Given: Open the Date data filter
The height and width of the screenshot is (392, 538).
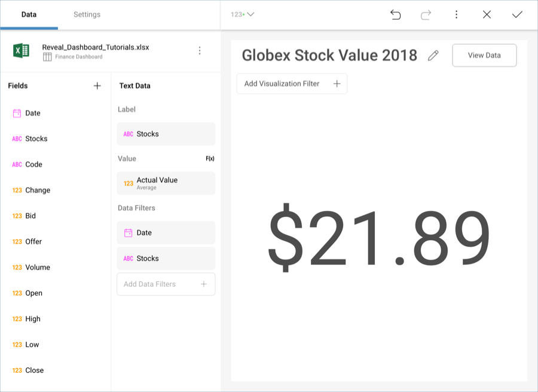Looking at the screenshot, I should pos(166,233).
